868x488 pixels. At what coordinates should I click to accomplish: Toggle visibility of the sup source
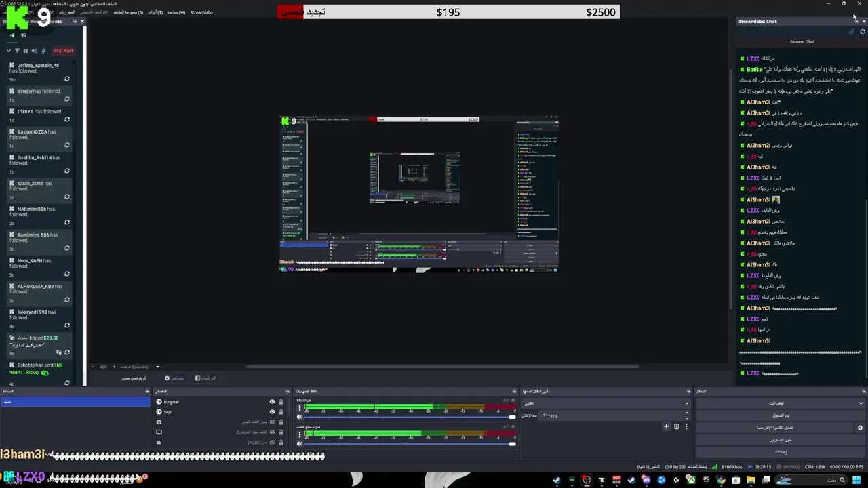pos(272,412)
